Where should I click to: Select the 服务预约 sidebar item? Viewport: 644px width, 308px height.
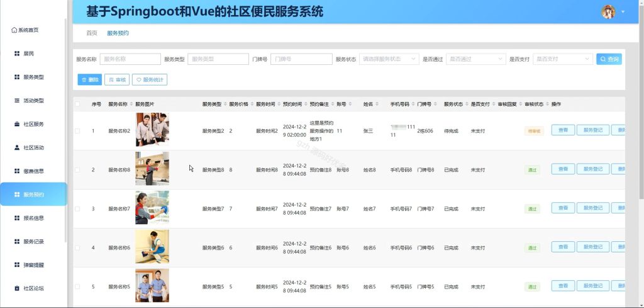33,194
